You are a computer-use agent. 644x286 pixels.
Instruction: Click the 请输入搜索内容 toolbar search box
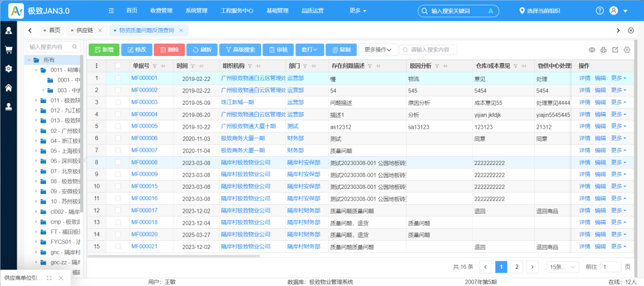point(428,49)
